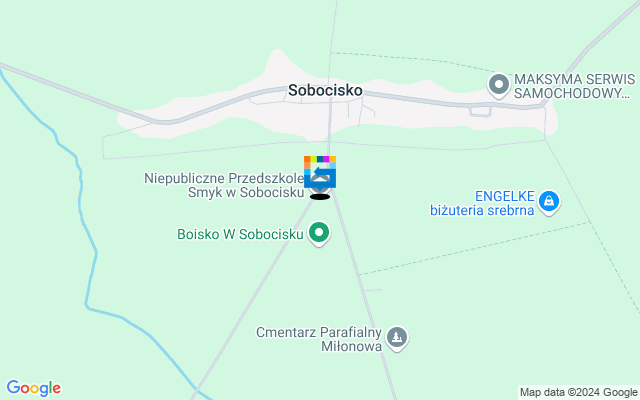This screenshot has width=640, height=400.
Task: Click the Cmentarz Parafialny Miłonowa text label
Action: [x=319, y=339]
